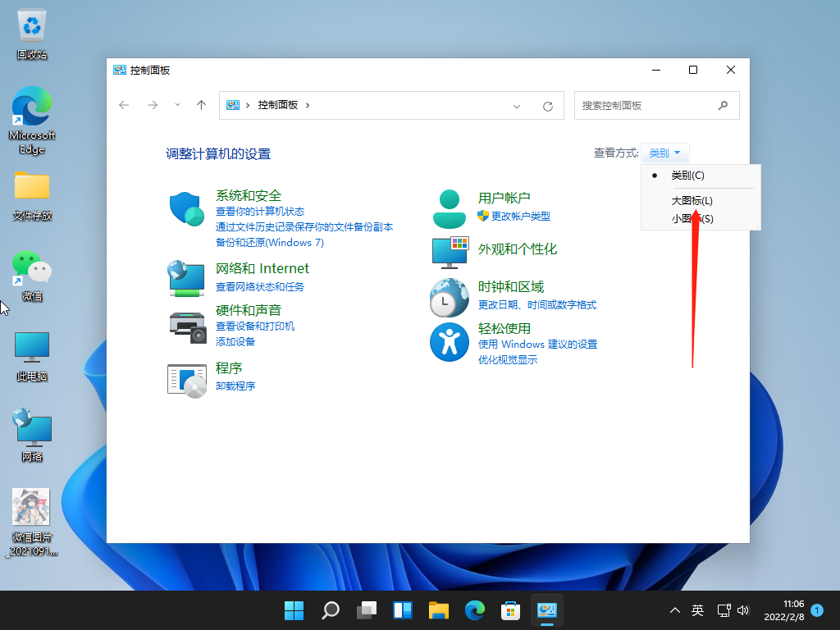
Task: Click the Appearance and Personalization monitor icon
Action: point(450,253)
